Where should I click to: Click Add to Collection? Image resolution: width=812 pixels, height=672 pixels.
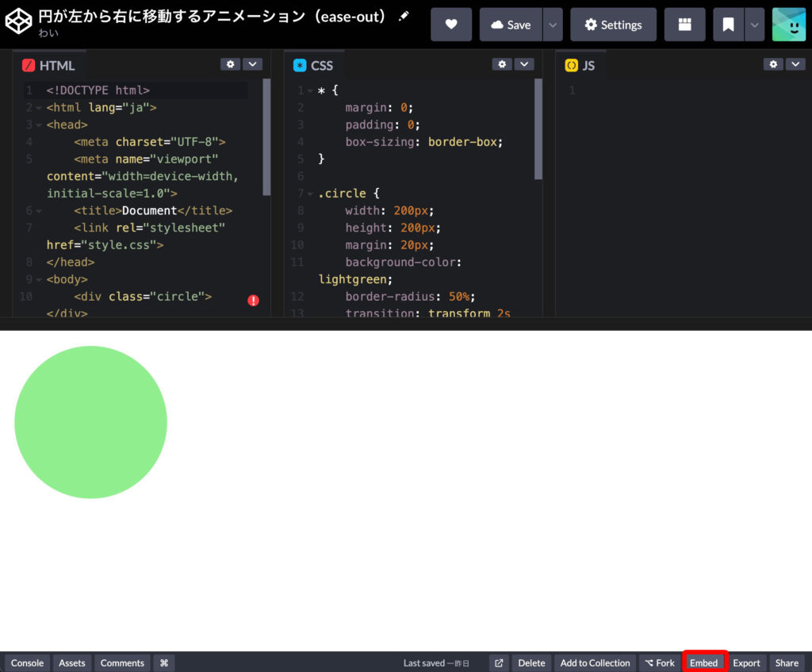coord(595,662)
